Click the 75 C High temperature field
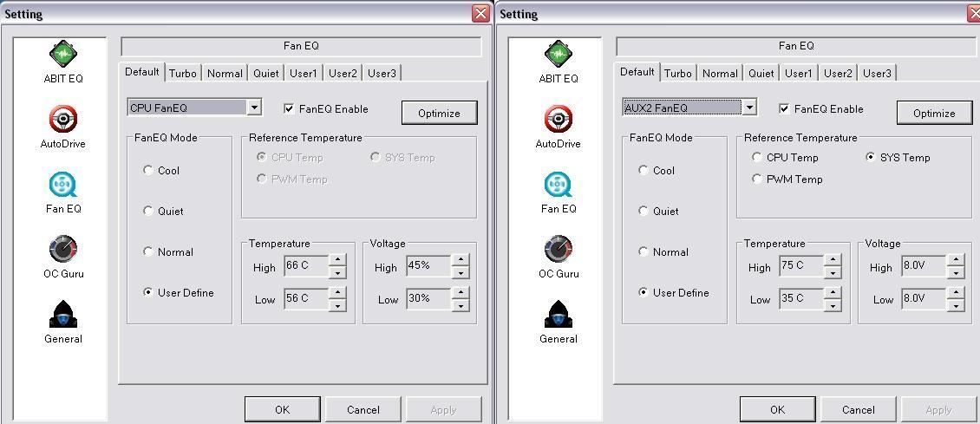980x424 pixels. 801,266
